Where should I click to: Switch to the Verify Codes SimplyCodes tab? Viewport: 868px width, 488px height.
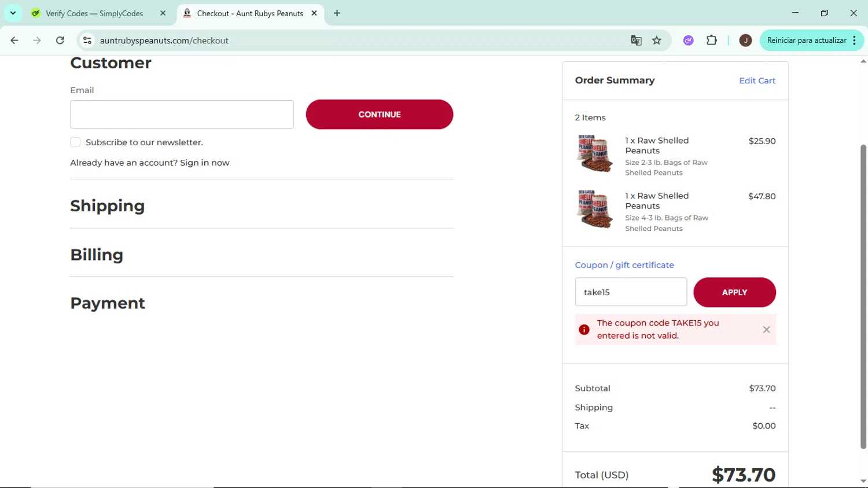94,13
